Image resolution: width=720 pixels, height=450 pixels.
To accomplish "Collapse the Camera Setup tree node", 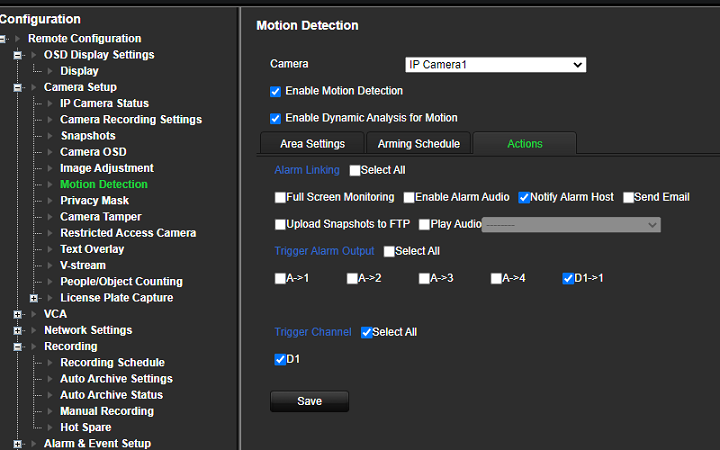I will point(17,87).
